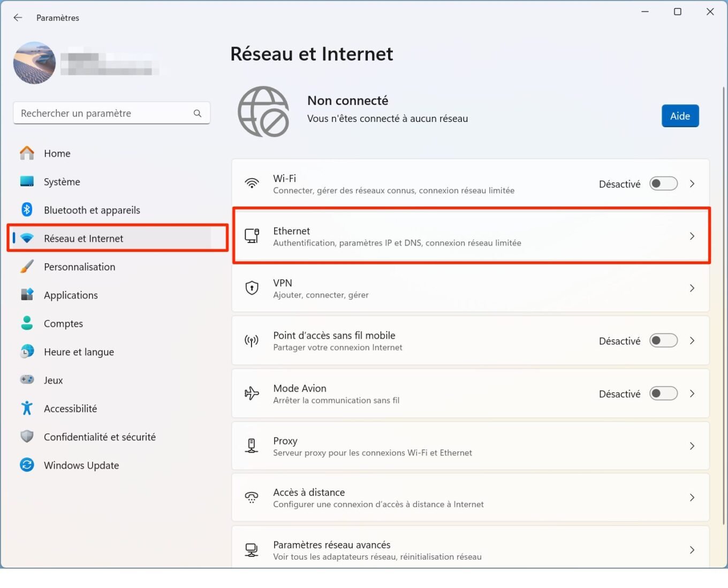Click the Proxy server icon
Viewport: 728px width, 588px height.
(252, 446)
